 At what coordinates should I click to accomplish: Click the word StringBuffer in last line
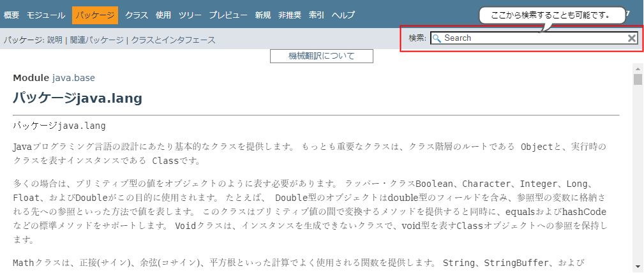(516, 263)
